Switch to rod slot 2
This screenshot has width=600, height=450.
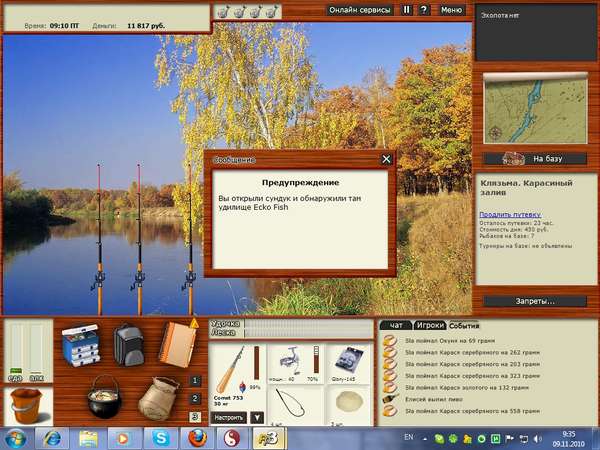pyautogui.click(x=195, y=399)
